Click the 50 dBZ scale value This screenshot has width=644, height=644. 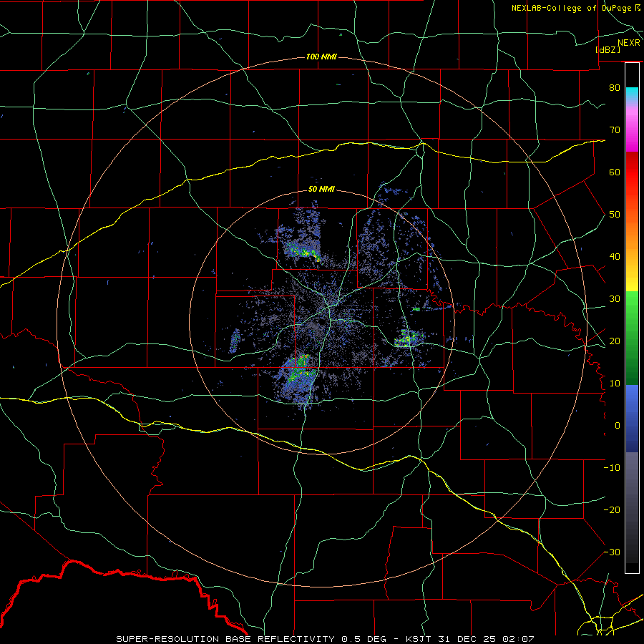pyautogui.click(x=615, y=215)
